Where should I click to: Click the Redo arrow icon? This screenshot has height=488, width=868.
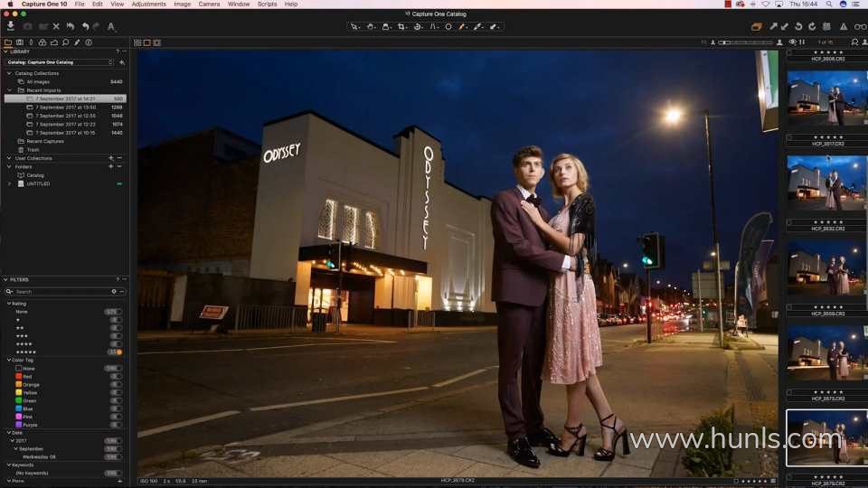point(96,26)
